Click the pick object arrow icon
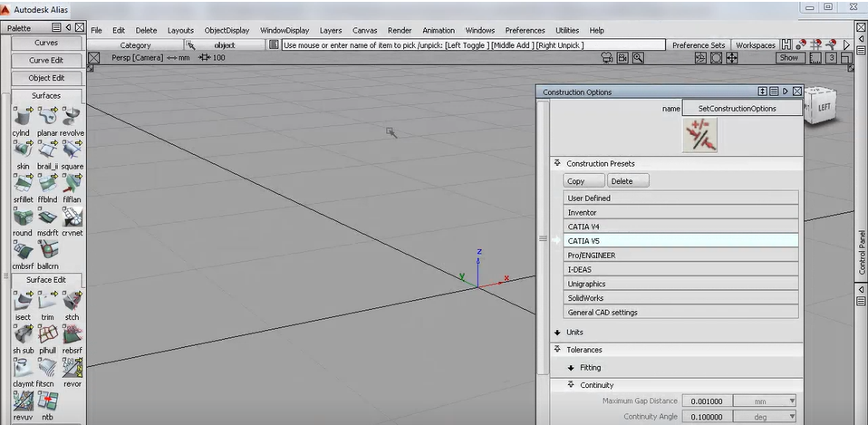This screenshot has width=868, height=425. pos(190,44)
